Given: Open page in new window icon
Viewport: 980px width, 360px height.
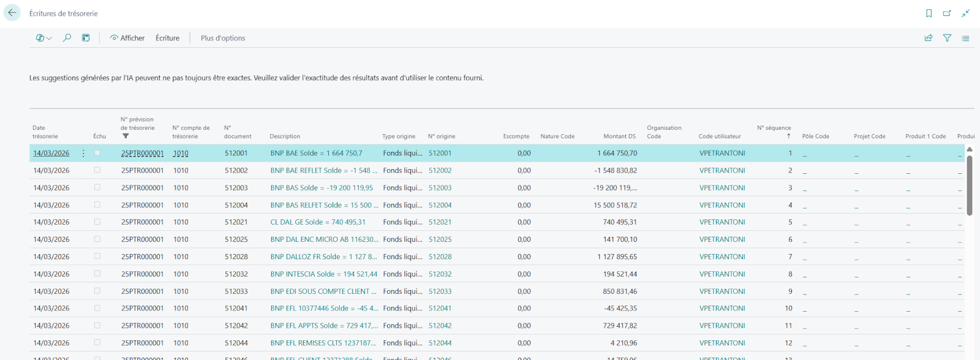Looking at the screenshot, I should coord(947,13).
